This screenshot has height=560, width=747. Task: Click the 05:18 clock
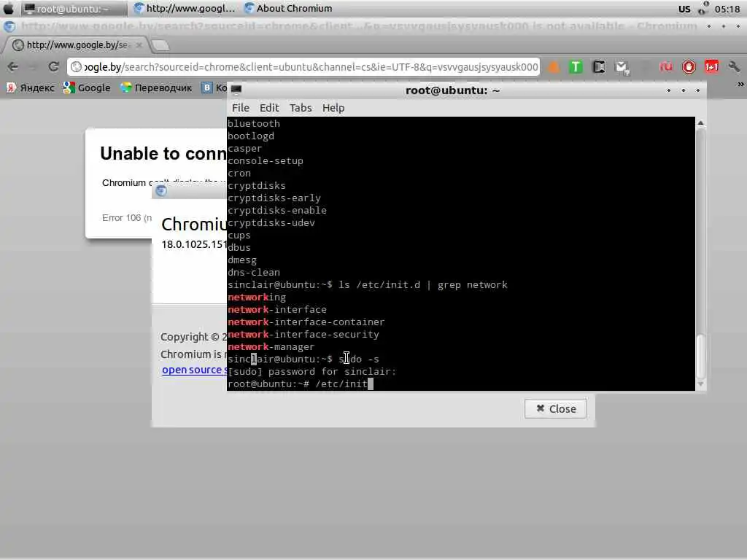pyautogui.click(x=727, y=9)
